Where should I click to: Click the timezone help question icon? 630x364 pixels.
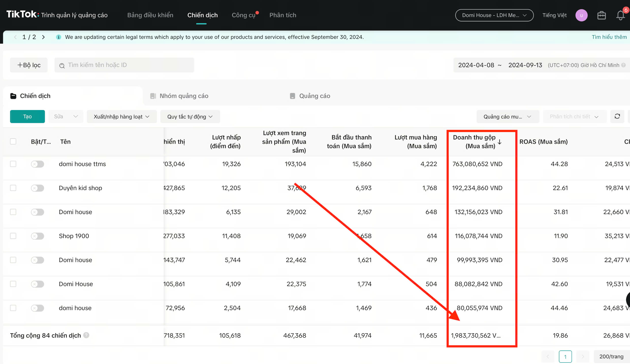tap(624, 65)
